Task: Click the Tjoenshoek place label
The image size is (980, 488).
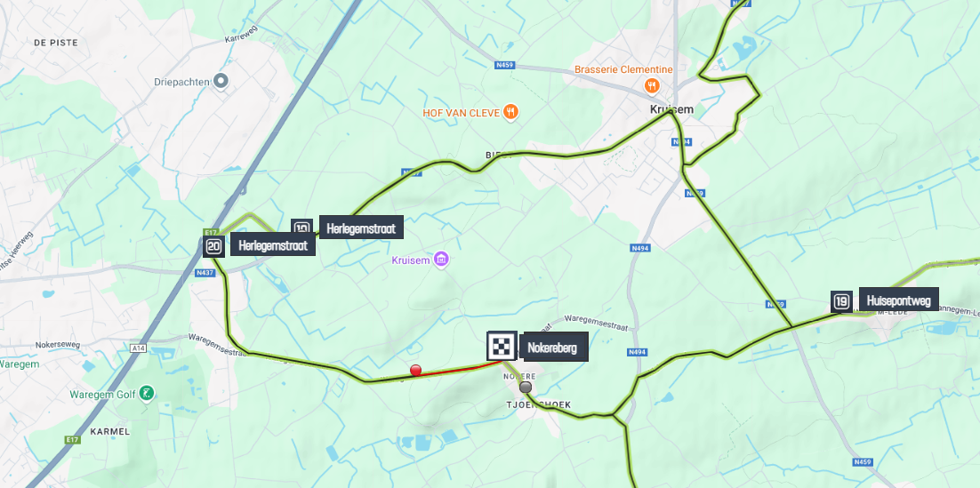Action: [538, 405]
